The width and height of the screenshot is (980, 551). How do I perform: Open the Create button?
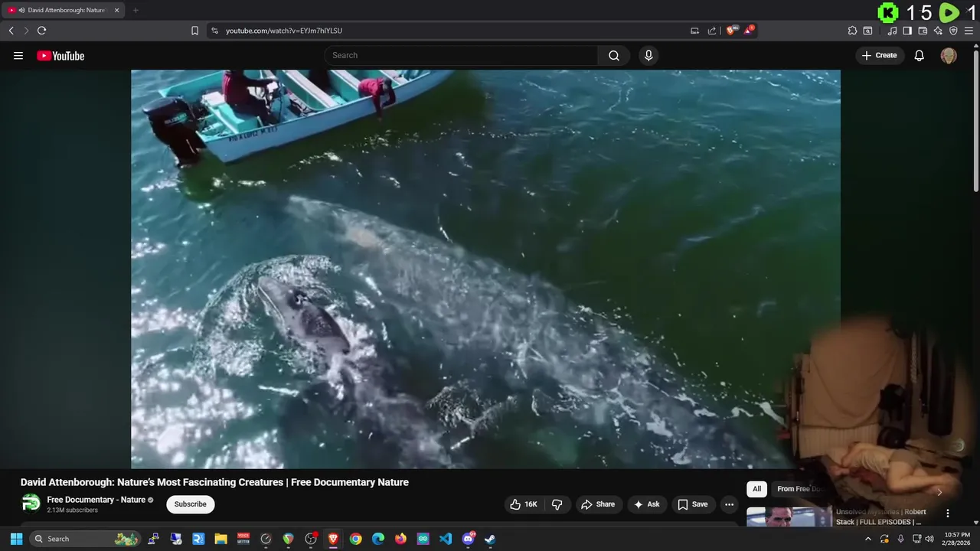[880, 55]
